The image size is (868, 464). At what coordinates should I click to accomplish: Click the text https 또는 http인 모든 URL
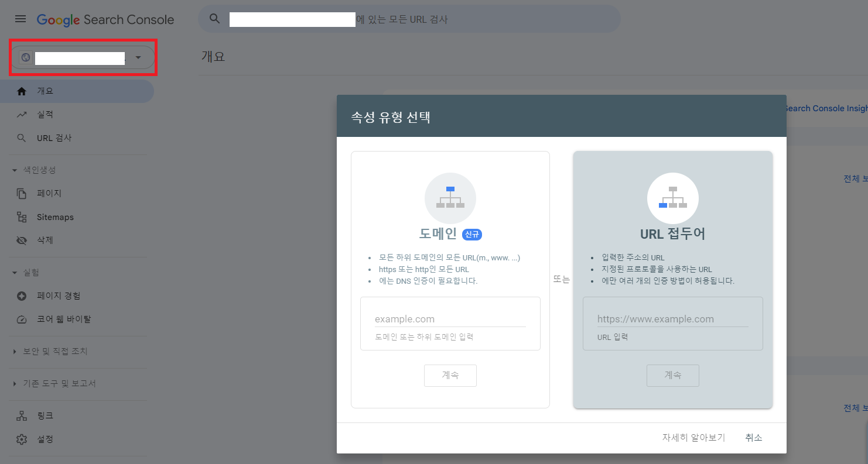(423, 270)
